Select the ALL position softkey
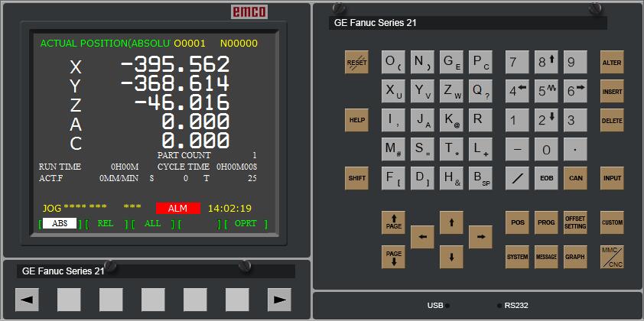Image resolution: width=644 pixels, height=321 pixels. (x=152, y=224)
